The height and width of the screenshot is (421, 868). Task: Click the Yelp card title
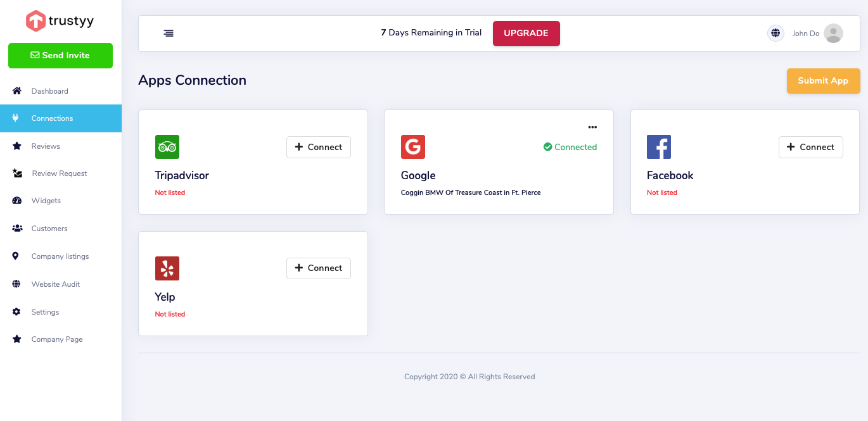[165, 297]
